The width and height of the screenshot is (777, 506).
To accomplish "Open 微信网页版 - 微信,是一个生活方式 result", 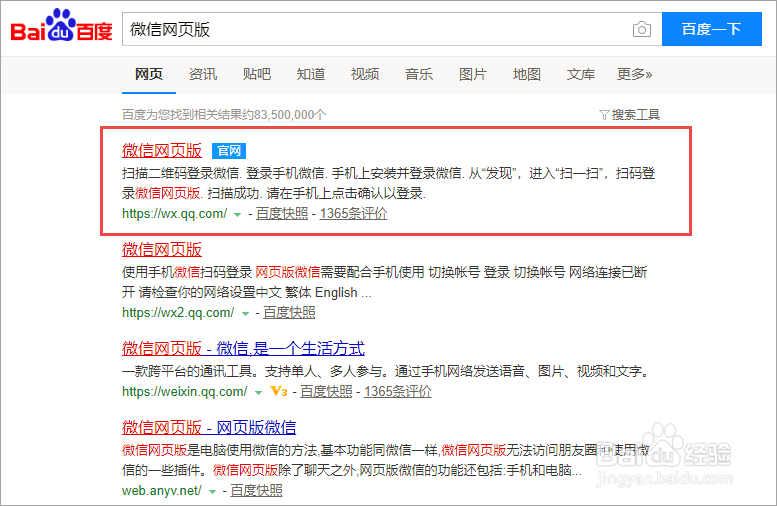I will tap(243, 348).
